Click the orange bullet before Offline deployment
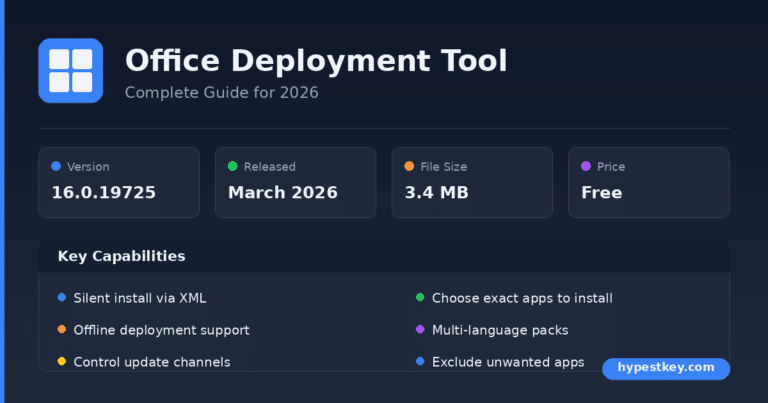 click(62, 329)
